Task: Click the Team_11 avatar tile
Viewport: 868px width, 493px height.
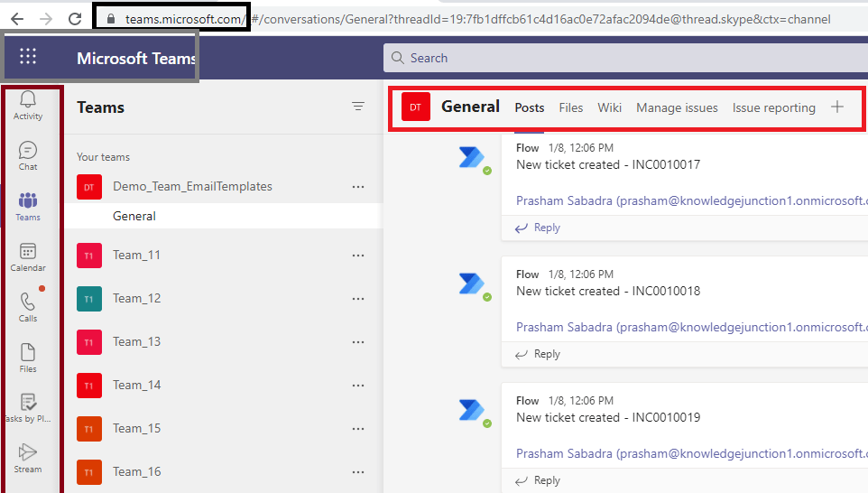Action: click(x=89, y=256)
